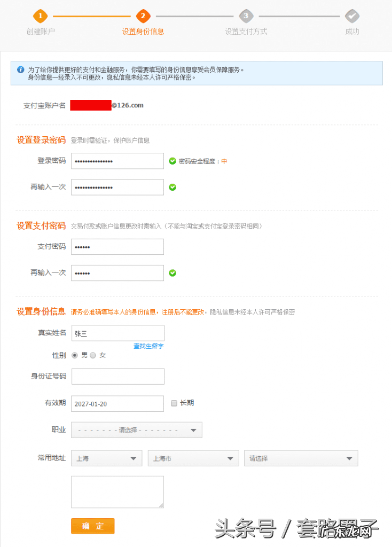Click the orange step 2 设置身份信息 icon

point(142,17)
